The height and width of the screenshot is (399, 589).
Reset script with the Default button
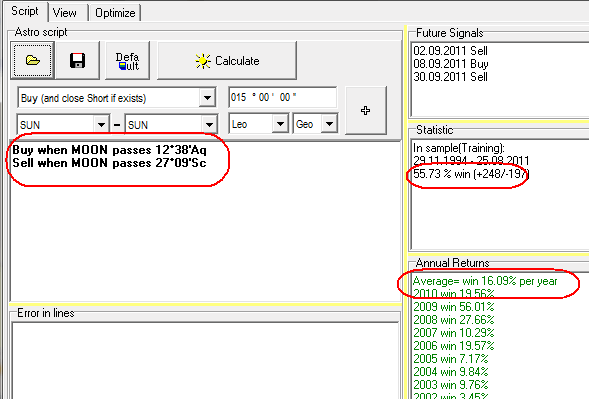coord(127,60)
